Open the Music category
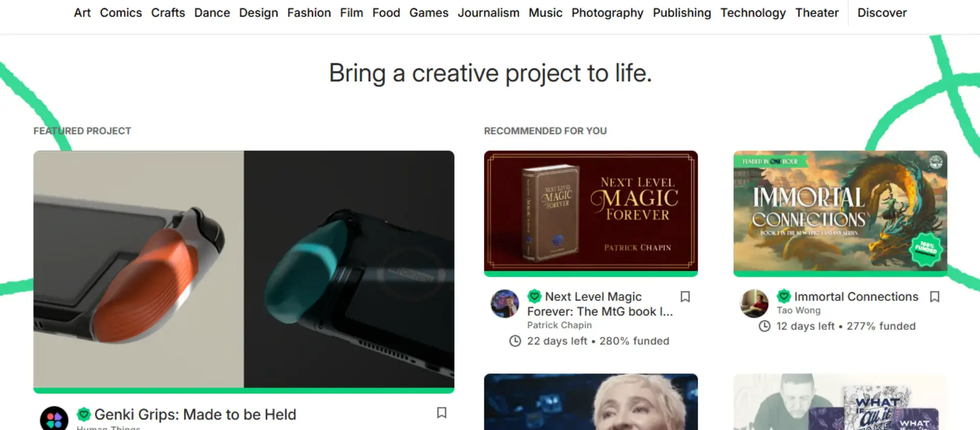 (546, 13)
